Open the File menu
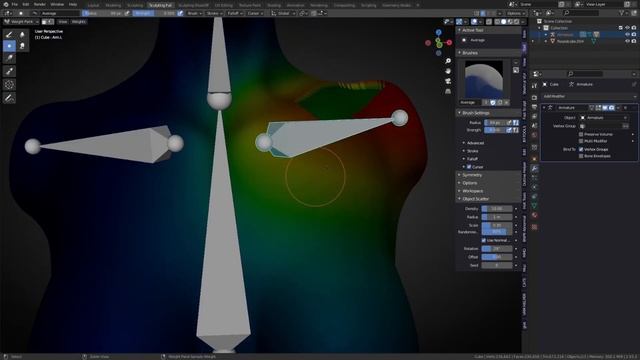This screenshot has width=640, height=360. click(x=15, y=4)
